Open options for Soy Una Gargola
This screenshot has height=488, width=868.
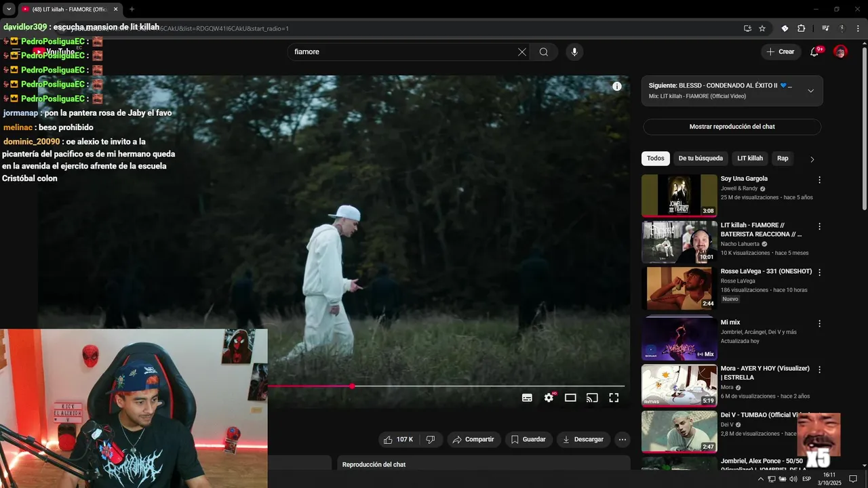819,180
